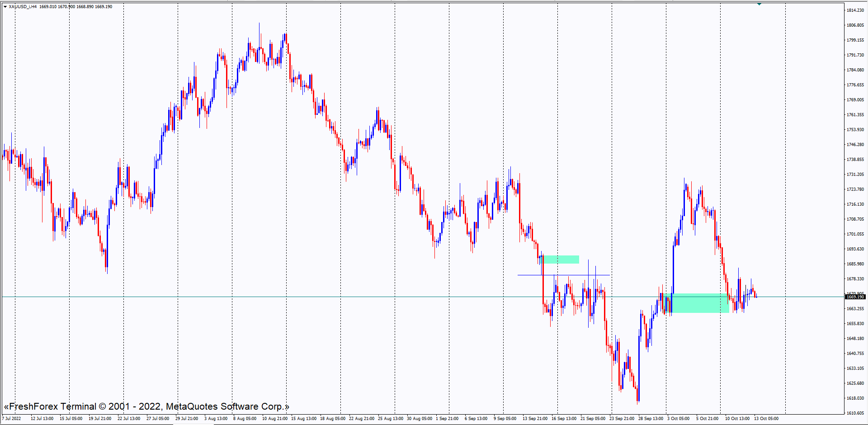868x425 pixels.
Task: Click time axis label 3 Aug 13:00
Action: (216, 419)
